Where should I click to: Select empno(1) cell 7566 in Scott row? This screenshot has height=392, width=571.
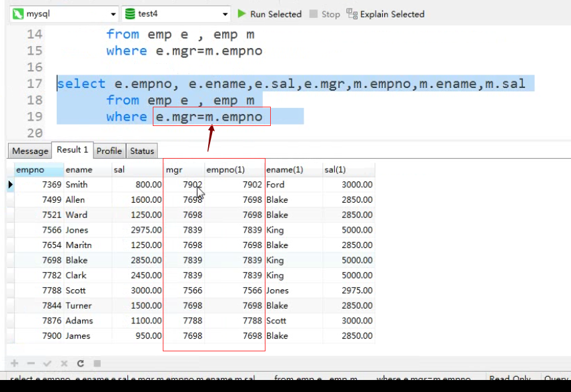(x=234, y=291)
